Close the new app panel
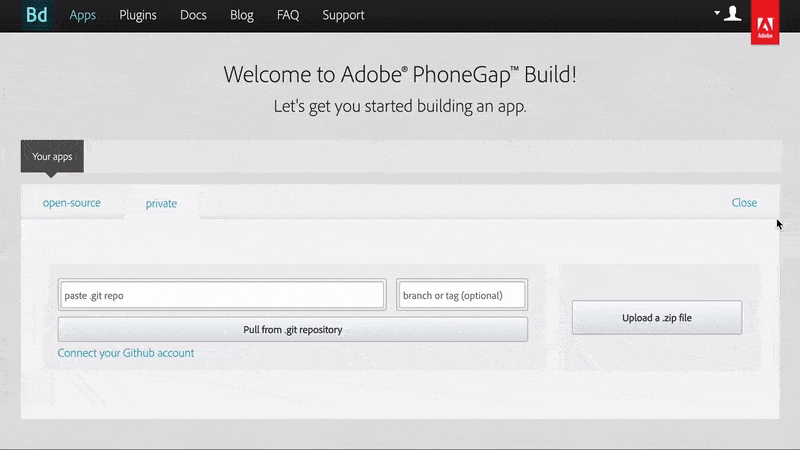Screen dimensions: 800x450 pos(744,203)
